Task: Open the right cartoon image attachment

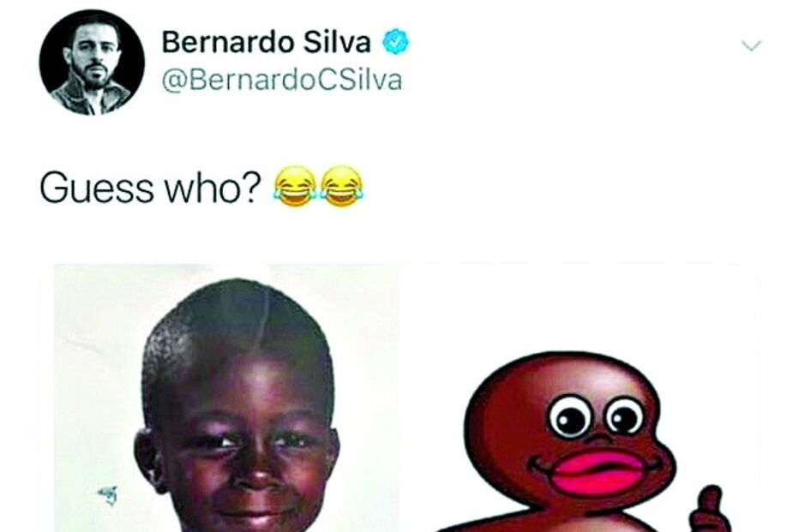Action: pos(580,398)
